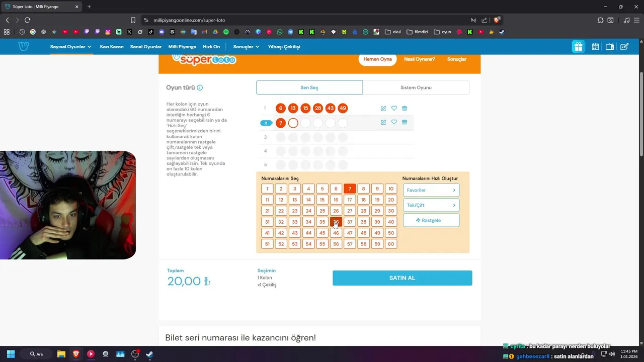Image resolution: width=644 pixels, height=362 pixels.
Task: Select number 36 in the grid
Action: tap(336, 222)
